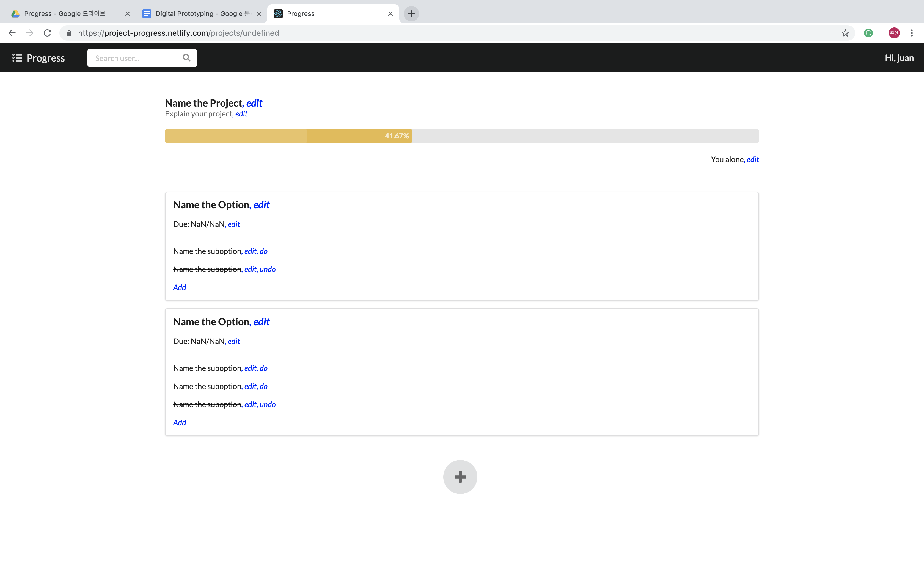Click the Progress checklist logo icon
The width and height of the screenshot is (924, 577).
pyautogui.click(x=17, y=58)
